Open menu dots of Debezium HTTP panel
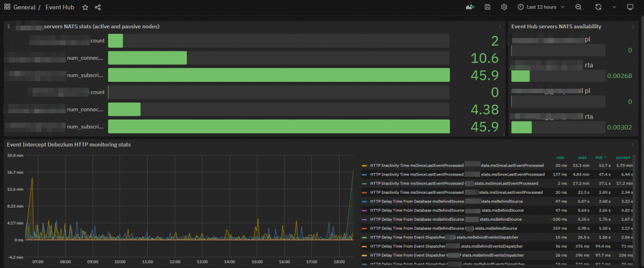This screenshot has width=644, height=268. coord(633,145)
